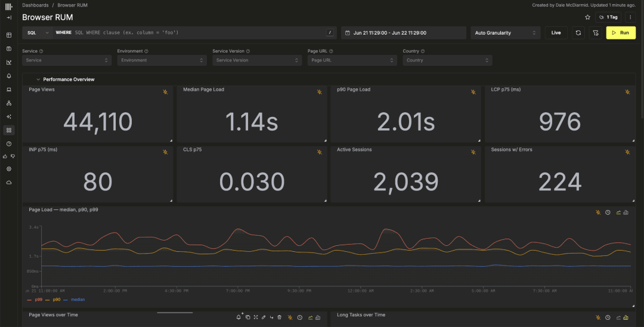Select the dashboards grid sidebar icon
The height and width of the screenshot is (327, 644).
9,130
